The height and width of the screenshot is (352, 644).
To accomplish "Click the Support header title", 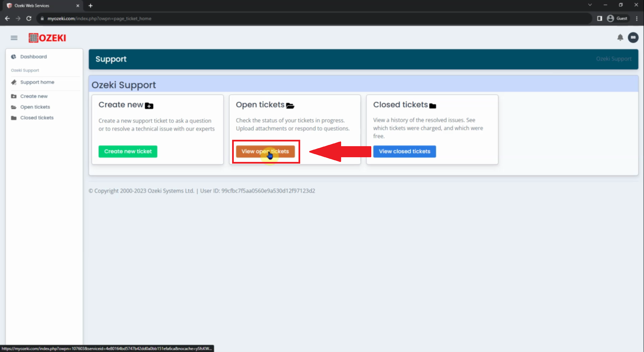I will [111, 59].
